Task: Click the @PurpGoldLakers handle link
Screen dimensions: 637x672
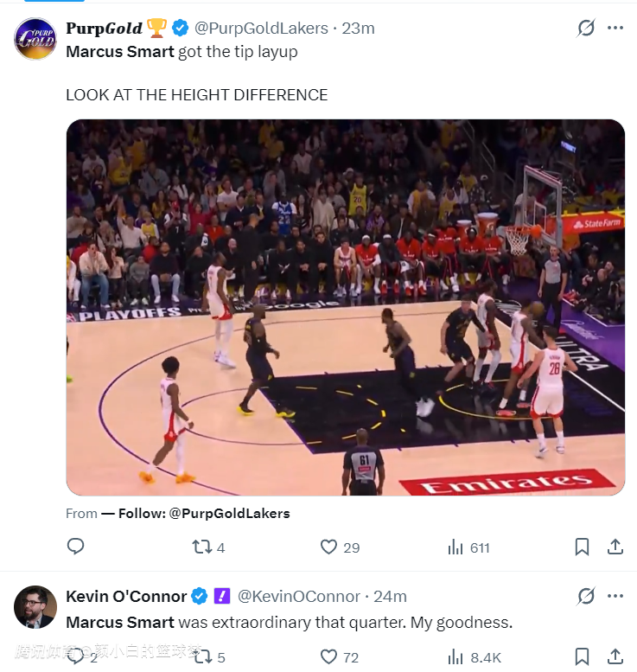Action: point(263,28)
